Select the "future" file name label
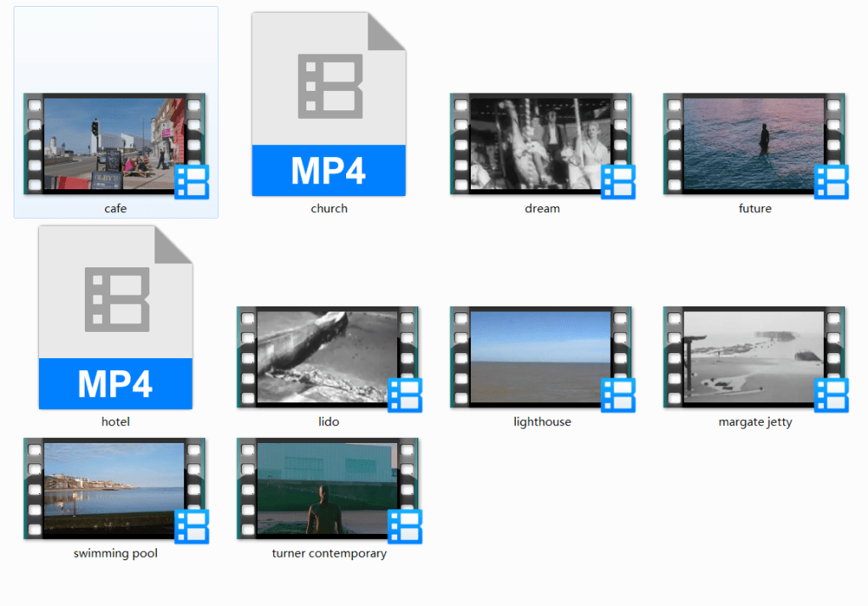The image size is (868, 606). tap(755, 209)
